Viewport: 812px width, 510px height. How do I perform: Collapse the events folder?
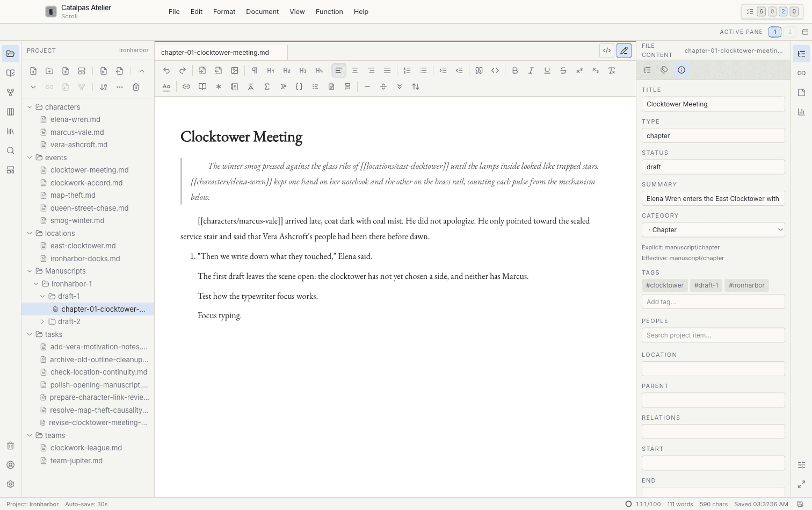30,157
